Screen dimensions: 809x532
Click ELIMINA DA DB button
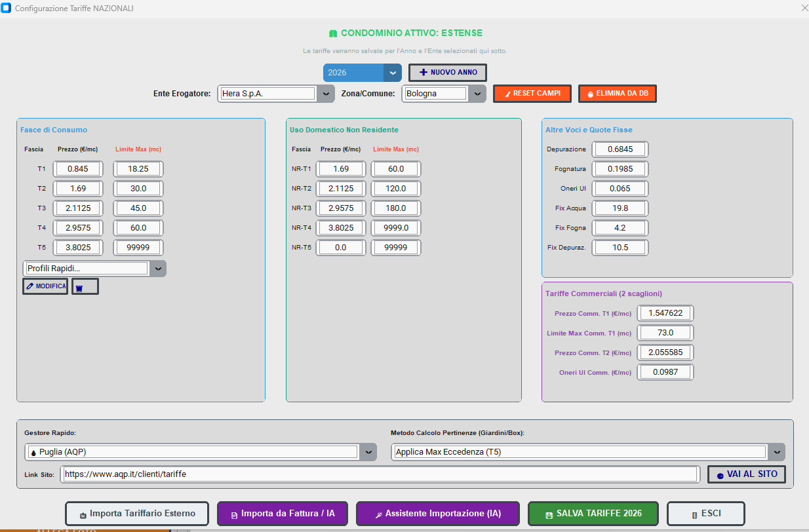(618, 94)
